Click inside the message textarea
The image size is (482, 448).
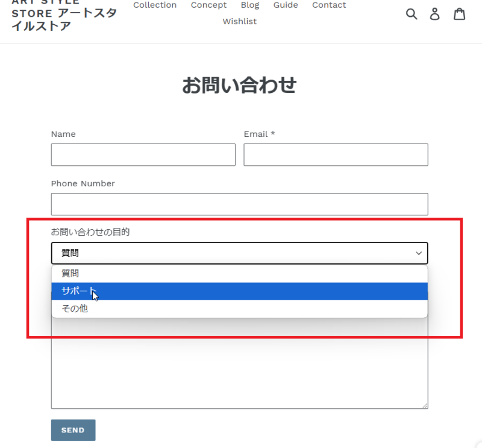pyautogui.click(x=239, y=363)
